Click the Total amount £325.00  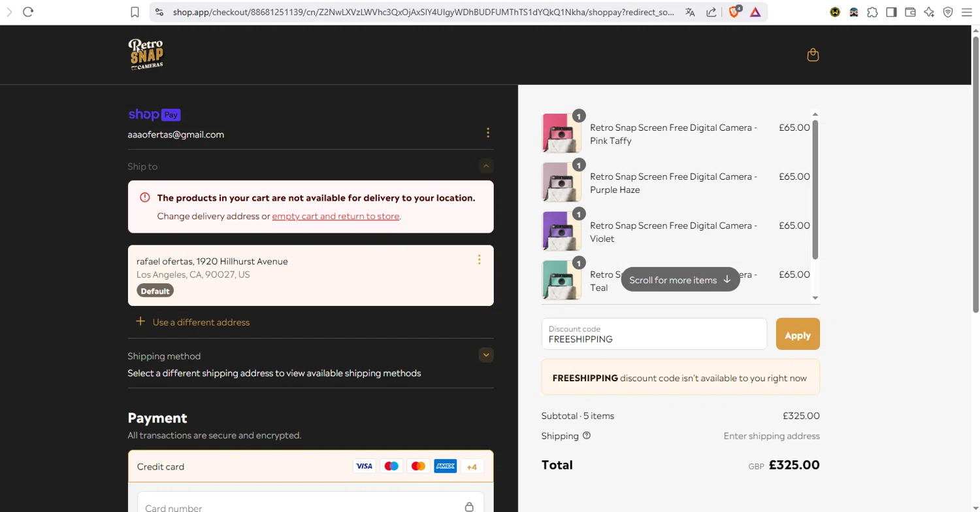[x=794, y=465]
